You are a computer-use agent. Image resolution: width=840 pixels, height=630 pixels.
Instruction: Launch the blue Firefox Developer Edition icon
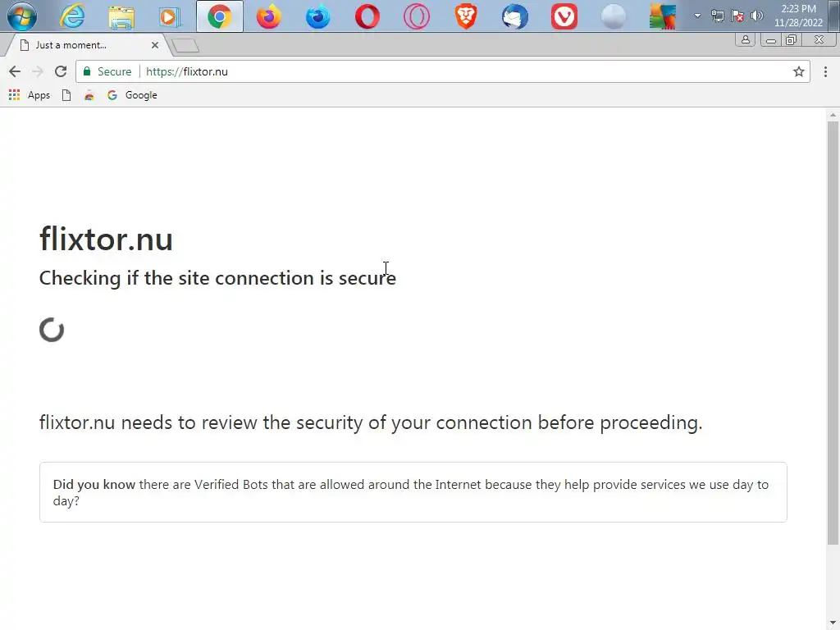pos(318,16)
